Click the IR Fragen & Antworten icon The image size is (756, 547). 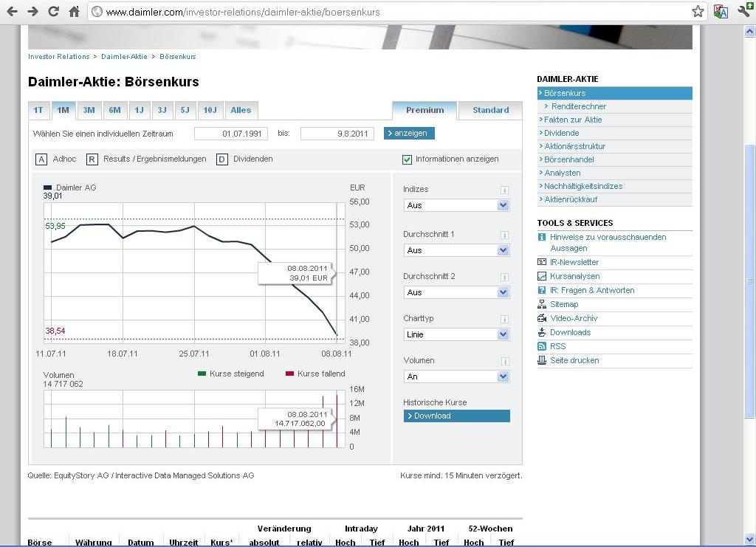pos(542,290)
